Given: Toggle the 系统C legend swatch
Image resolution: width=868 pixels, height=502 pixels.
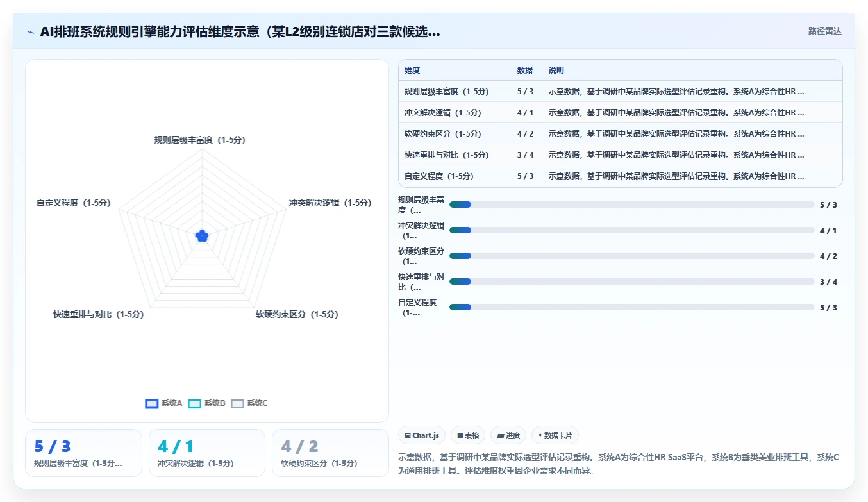Looking at the screenshot, I should pos(238,403).
